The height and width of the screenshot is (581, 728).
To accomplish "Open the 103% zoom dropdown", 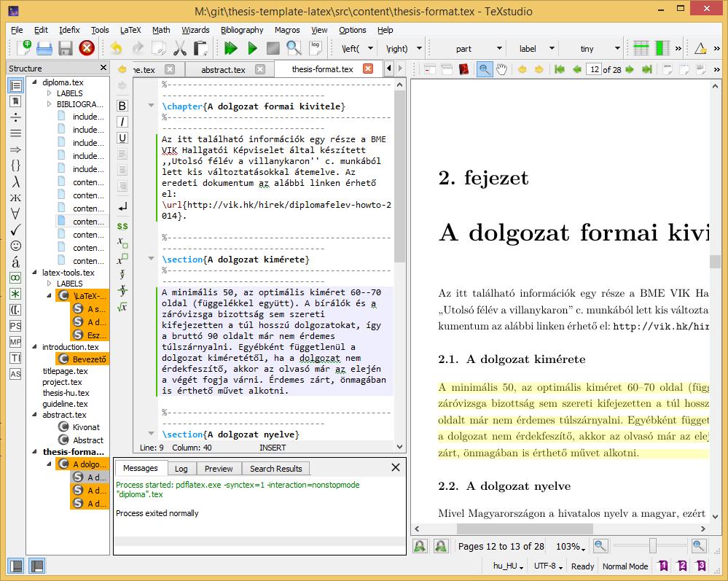I will pyautogui.click(x=571, y=546).
